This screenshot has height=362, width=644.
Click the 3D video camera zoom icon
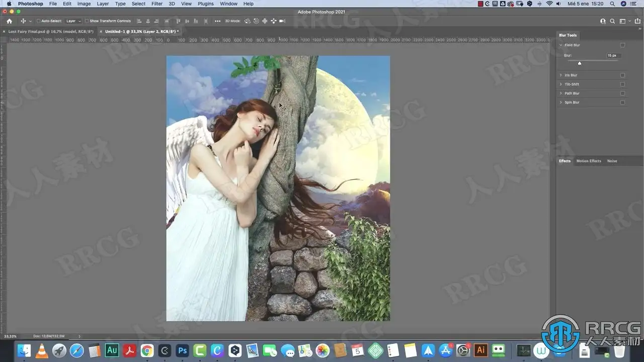click(282, 21)
